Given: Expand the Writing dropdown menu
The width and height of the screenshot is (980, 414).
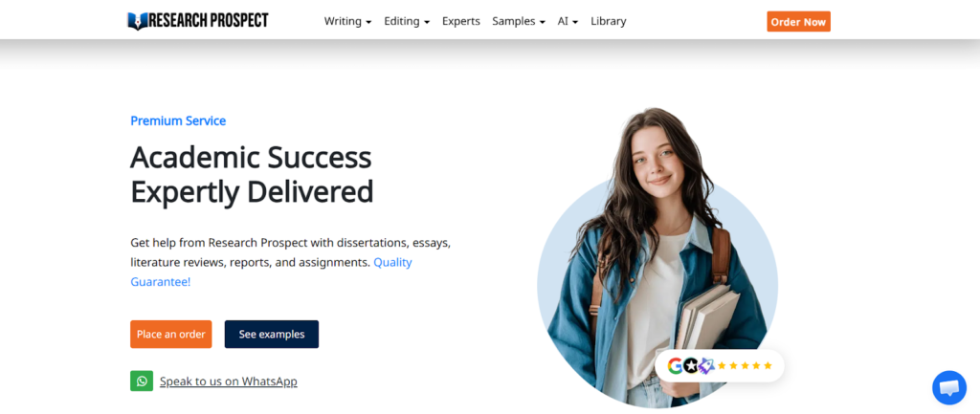Looking at the screenshot, I should (347, 21).
